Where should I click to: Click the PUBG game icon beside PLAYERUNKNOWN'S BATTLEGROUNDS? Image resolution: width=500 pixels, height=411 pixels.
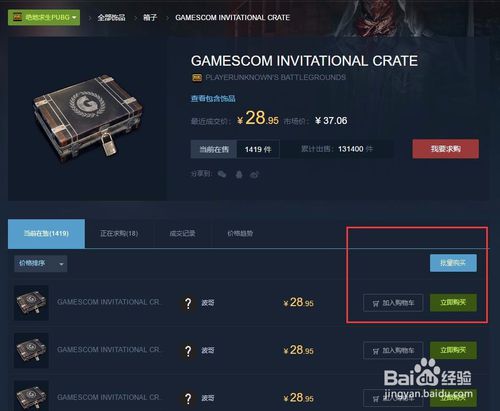pos(197,77)
